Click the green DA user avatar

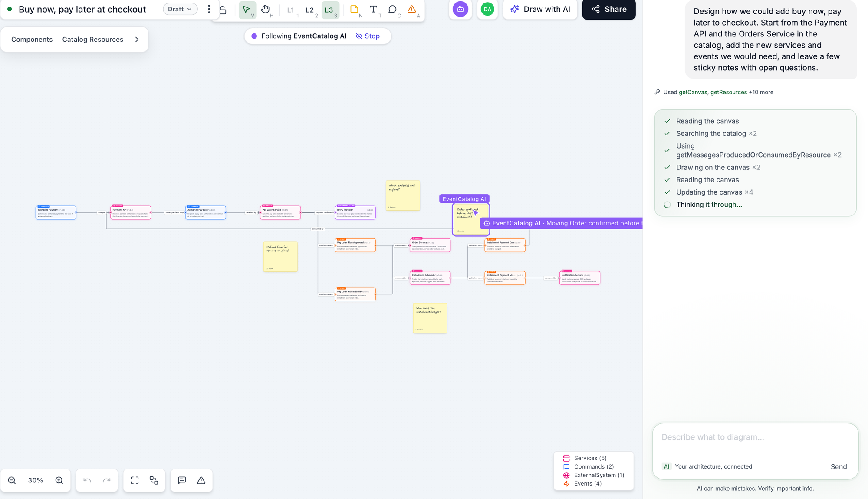(x=487, y=9)
